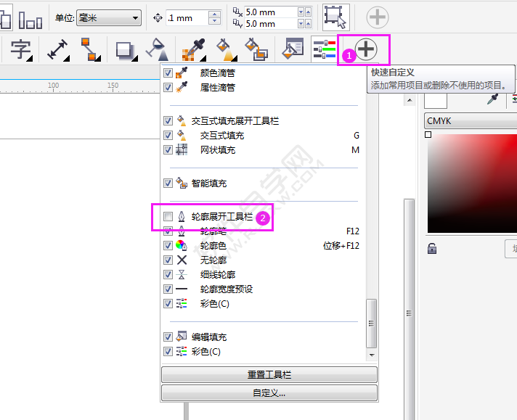The height and width of the screenshot is (420, 517).
Task: Click the No Outline X icon
Action: click(182, 260)
